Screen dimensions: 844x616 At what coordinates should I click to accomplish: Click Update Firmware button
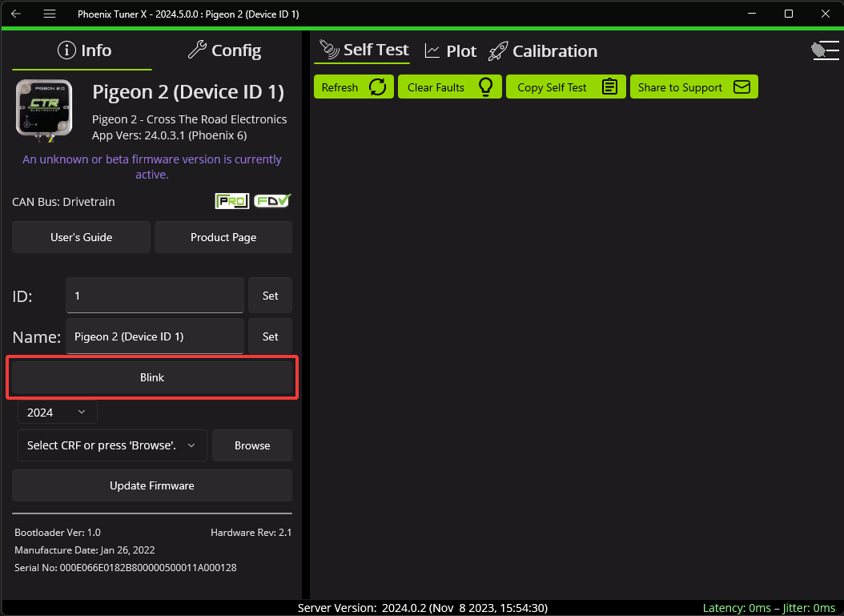click(x=152, y=485)
